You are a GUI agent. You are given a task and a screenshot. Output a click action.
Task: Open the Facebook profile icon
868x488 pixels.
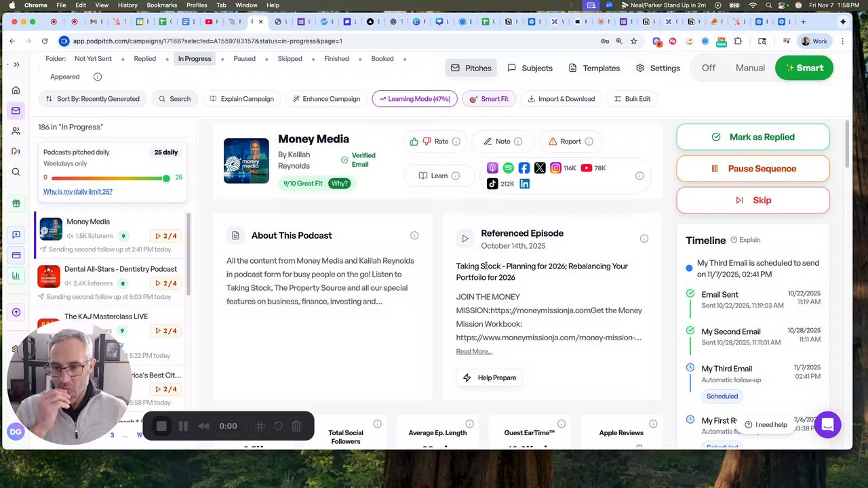[x=524, y=168]
